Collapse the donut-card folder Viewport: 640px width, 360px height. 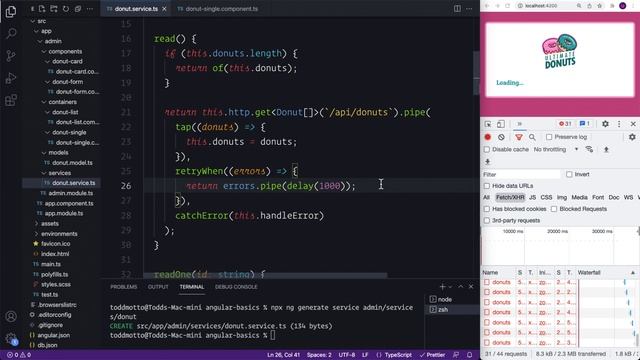click(47, 62)
